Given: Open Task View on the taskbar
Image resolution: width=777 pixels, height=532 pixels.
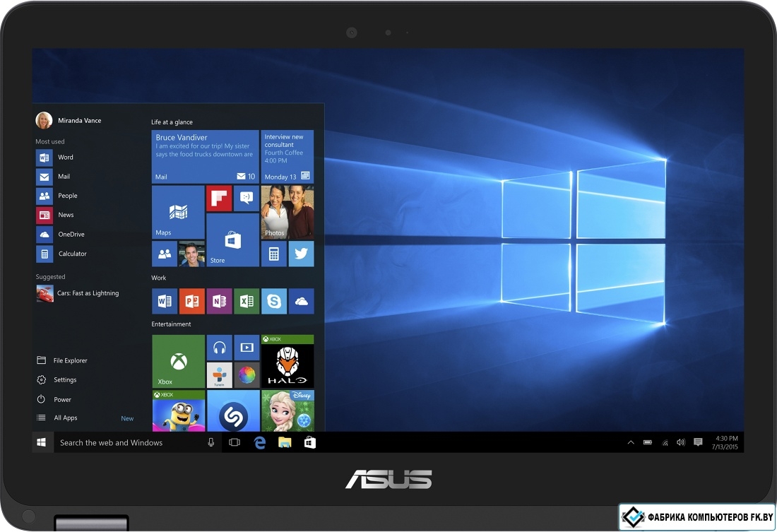Looking at the screenshot, I should [235, 442].
